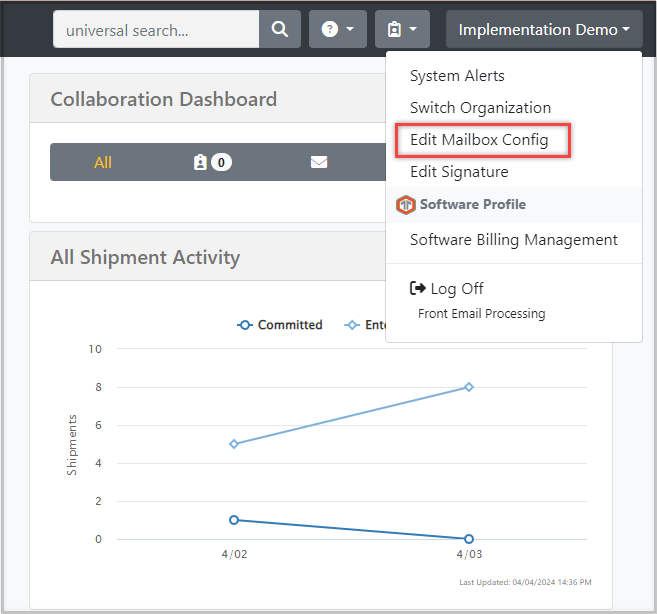Open the envelope mail tab

319,162
